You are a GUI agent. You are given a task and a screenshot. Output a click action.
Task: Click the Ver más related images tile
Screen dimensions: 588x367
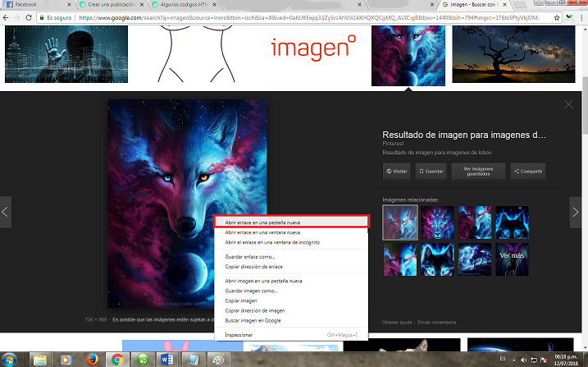tap(512, 259)
